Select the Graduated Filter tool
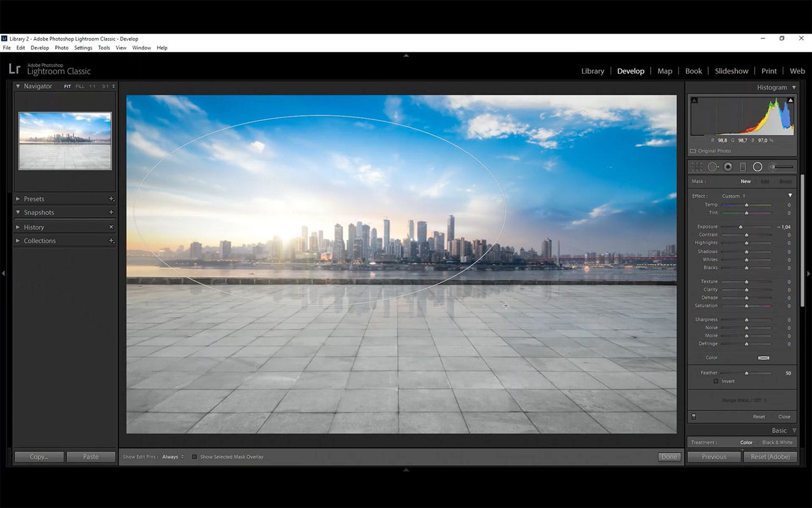This screenshot has width=812, height=508. point(743,167)
